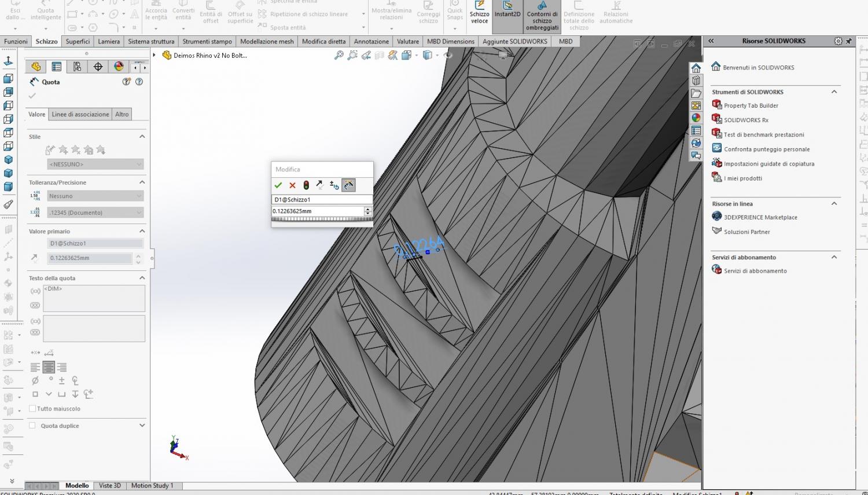This screenshot has width=868, height=495.
Task: Enable Tutto maiuscolo checkbox
Action: click(32, 409)
